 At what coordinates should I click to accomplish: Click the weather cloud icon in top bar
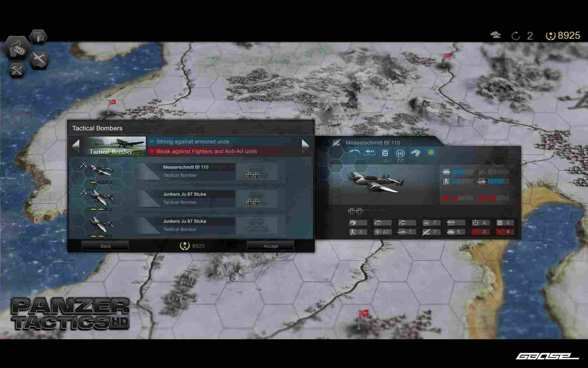click(x=496, y=35)
